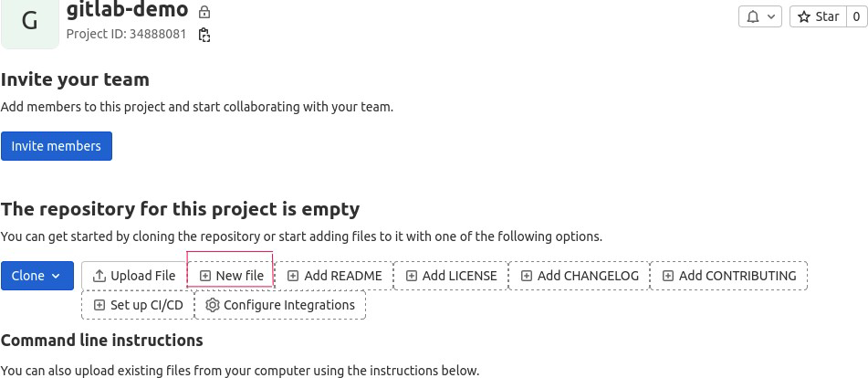Click the padlock private icon beside gitlab-demo

click(204, 12)
